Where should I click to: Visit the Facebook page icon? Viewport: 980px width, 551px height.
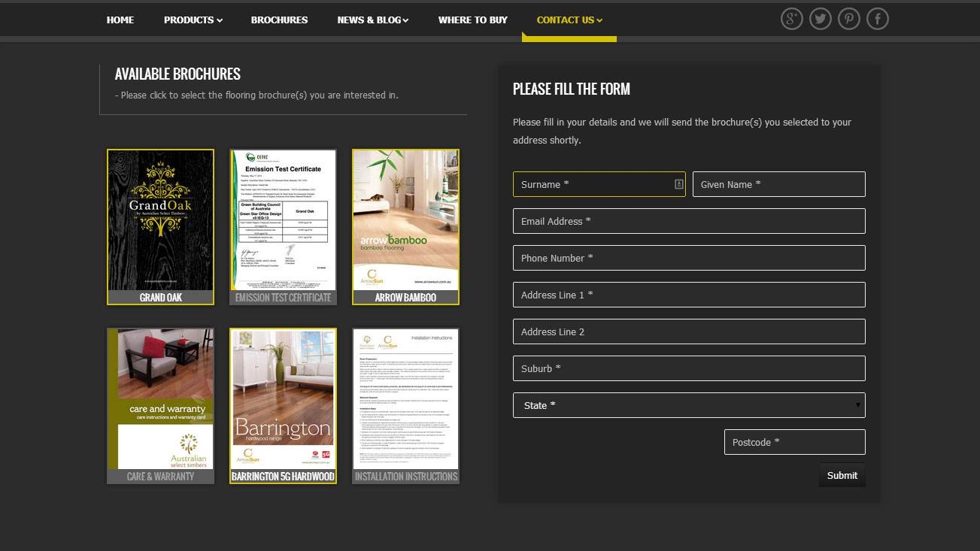coord(878,19)
